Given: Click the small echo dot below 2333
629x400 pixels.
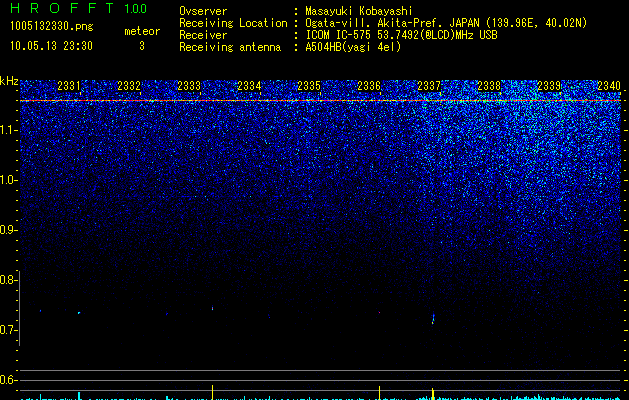Looking at the screenshot, I should (x=212, y=308).
